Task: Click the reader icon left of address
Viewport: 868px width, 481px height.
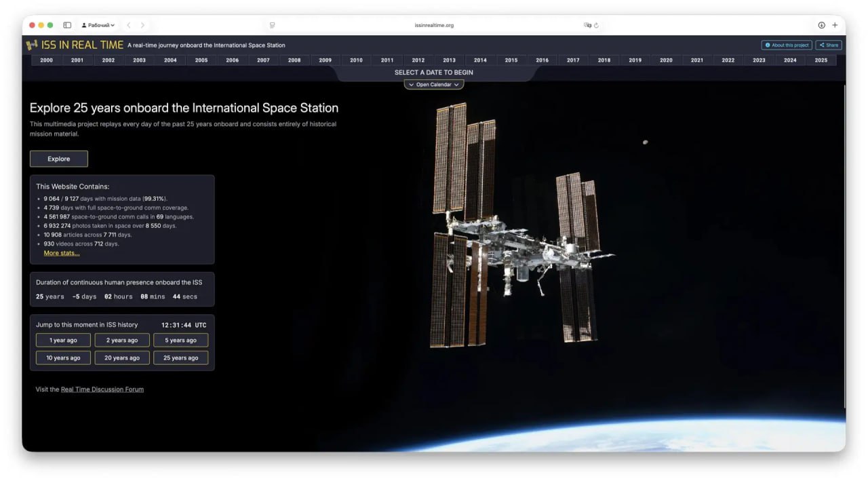Action: tap(272, 25)
